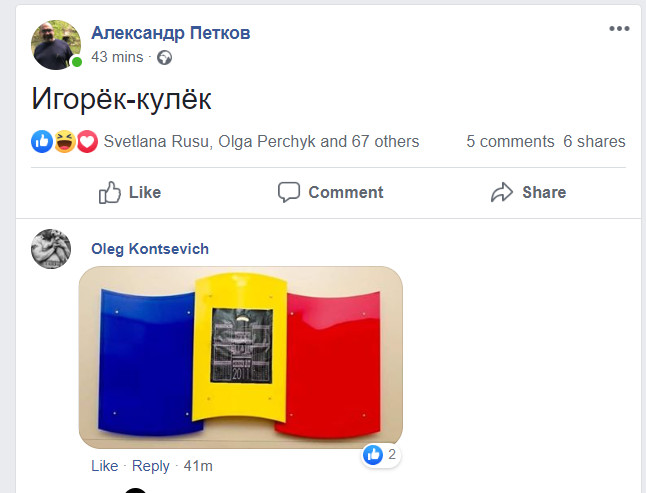Viewport: 646px width, 493px height.
Task: Click the public globe privacy icon
Action: pyautogui.click(x=164, y=57)
